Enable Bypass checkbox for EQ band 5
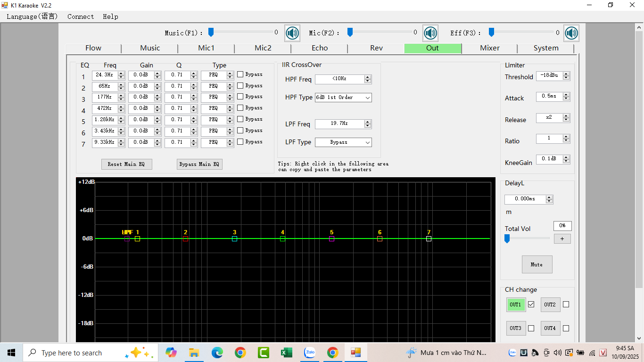 click(240, 119)
